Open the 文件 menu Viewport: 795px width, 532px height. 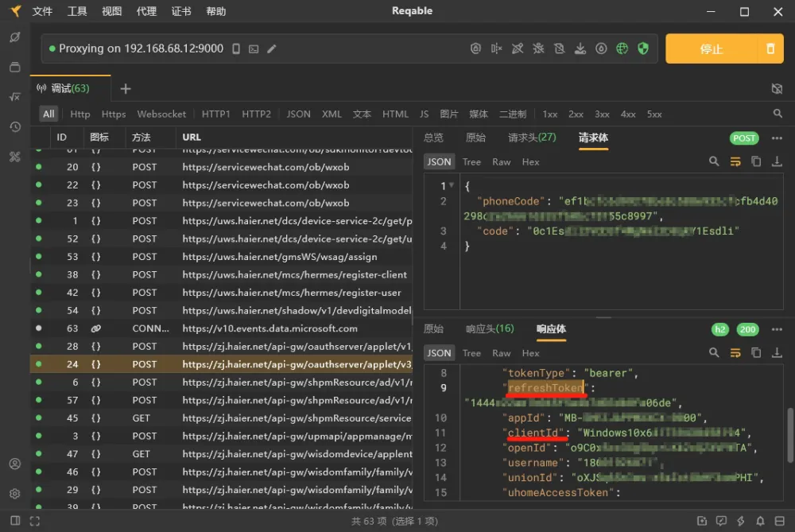[x=42, y=11]
